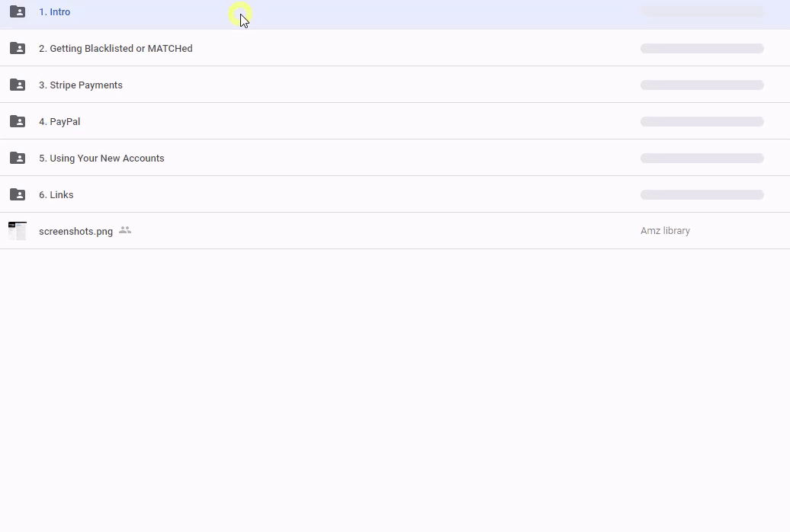The height and width of the screenshot is (532, 790).
Task: Click the loading owner placeholder in the PayPal row
Action: 702,122
